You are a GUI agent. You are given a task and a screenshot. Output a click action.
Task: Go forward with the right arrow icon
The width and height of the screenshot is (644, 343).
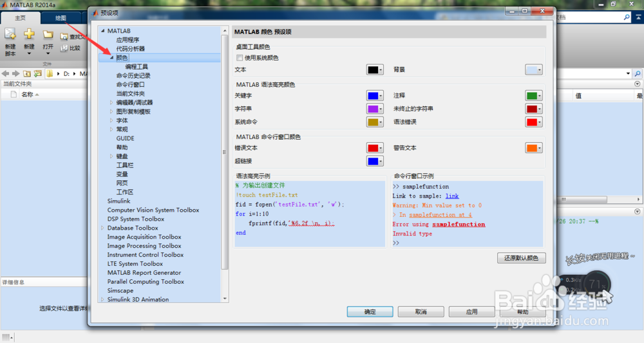15,73
